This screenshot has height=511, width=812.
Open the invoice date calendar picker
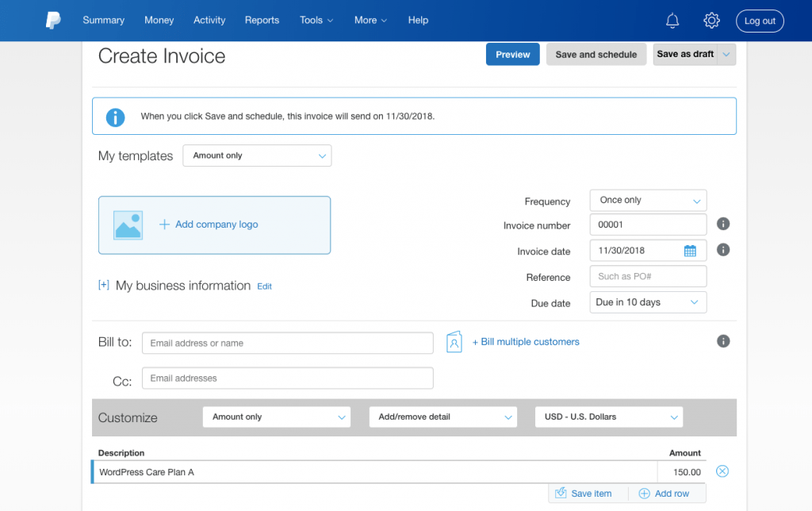tap(690, 251)
